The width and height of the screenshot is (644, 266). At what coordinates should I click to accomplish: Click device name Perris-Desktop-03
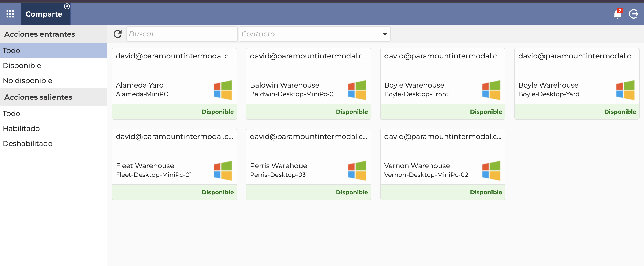click(278, 175)
